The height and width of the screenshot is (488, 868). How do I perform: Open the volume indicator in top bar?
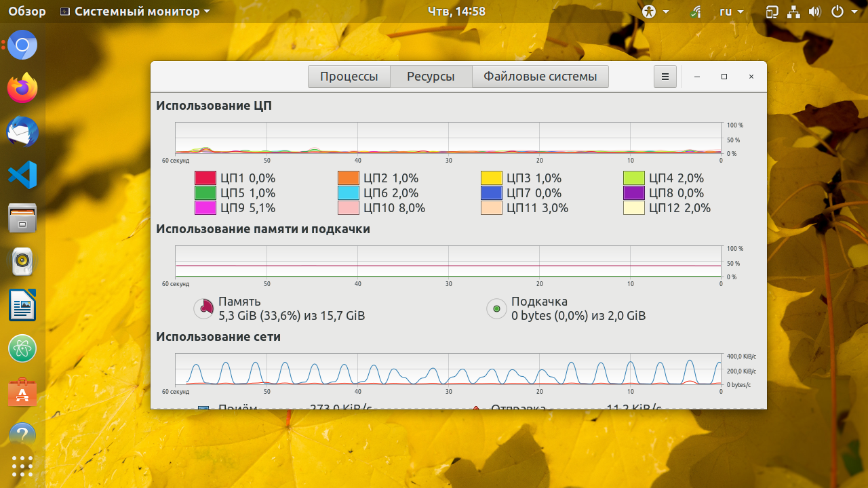click(814, 12)
